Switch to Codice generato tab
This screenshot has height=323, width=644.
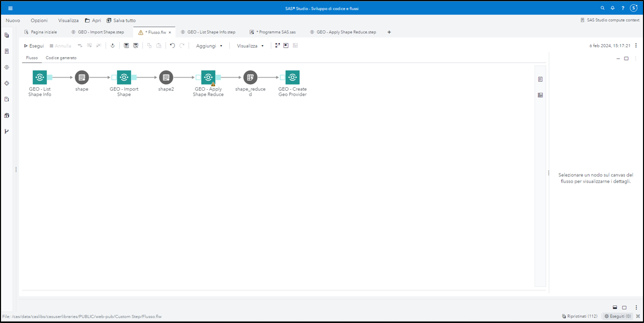coord(61,58)
